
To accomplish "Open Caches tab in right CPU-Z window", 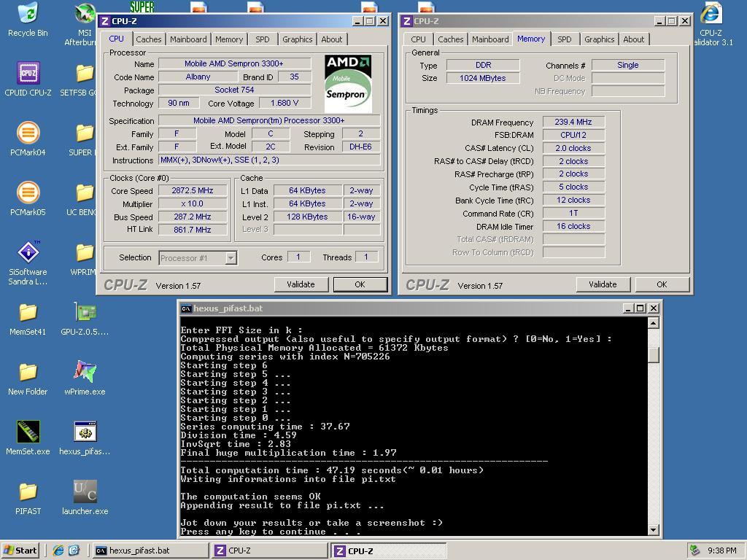I will (x=450, y=39).
